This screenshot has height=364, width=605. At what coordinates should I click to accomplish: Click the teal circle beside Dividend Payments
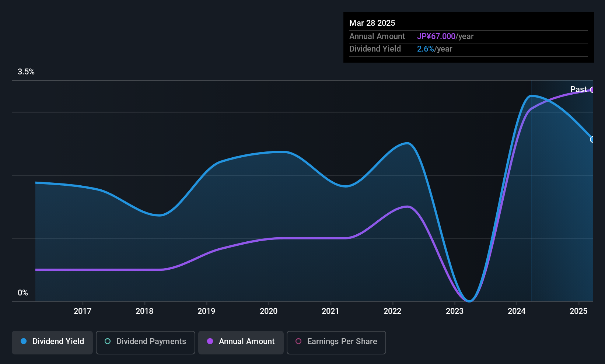coord(108,342)
